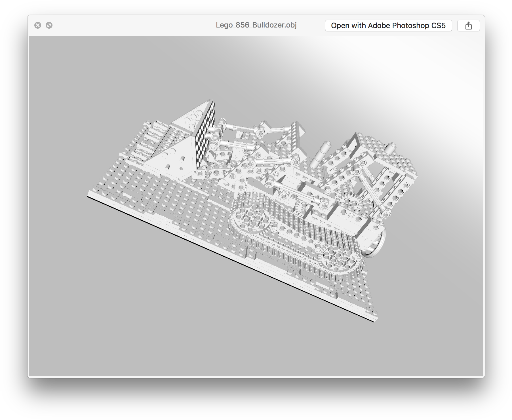This screenshot has width=512, height=420.
Task: Click the prohibition icon next to close button
Action: pyautogui.click(x=50, y=25)
